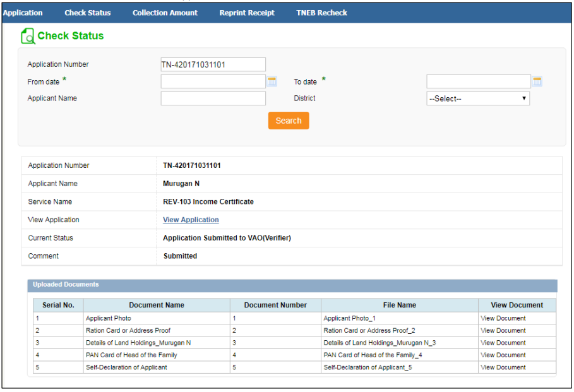Select the Ration Card or Address Proof name cell

[x=157, y=330]
